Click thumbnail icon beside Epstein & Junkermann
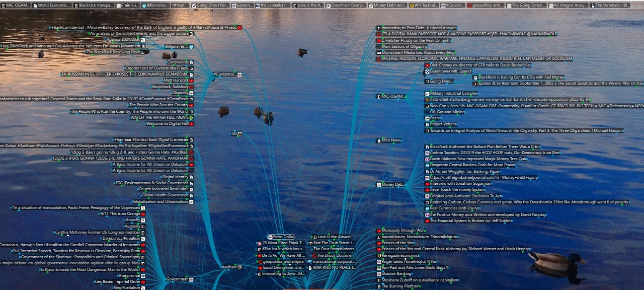 pyautogui.click(x=475, y=84)
